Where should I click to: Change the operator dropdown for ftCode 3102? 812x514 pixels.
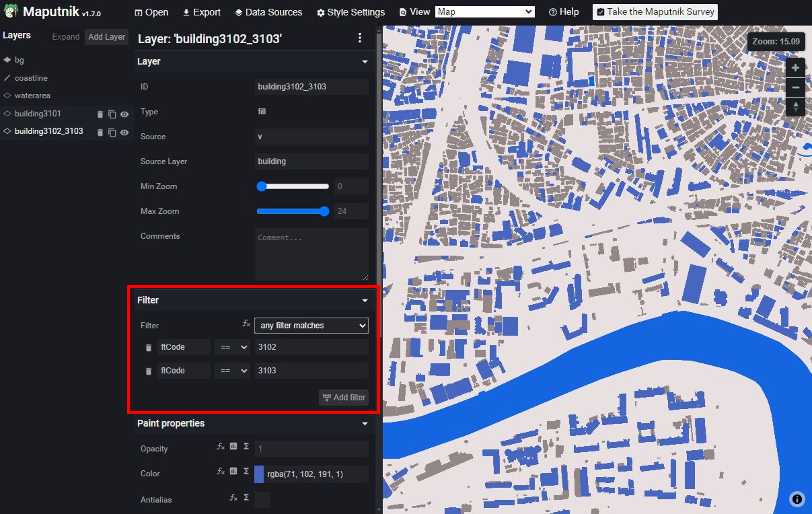(232, 347)
